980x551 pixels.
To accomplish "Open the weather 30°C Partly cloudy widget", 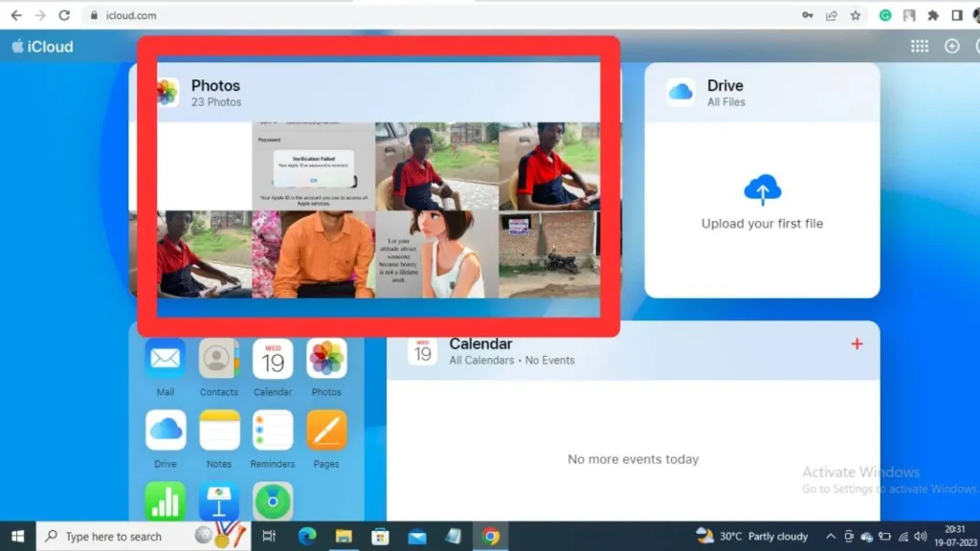I will coord(752,536).
